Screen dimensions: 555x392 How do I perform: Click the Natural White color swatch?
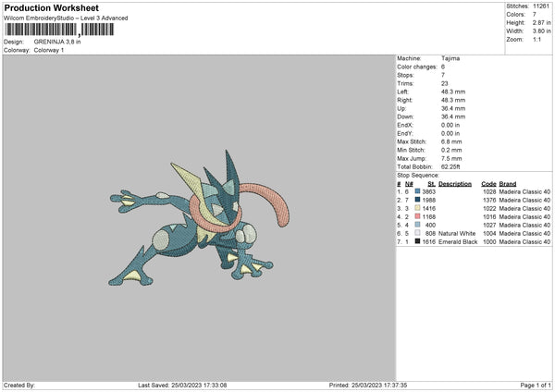click(417, 233)
